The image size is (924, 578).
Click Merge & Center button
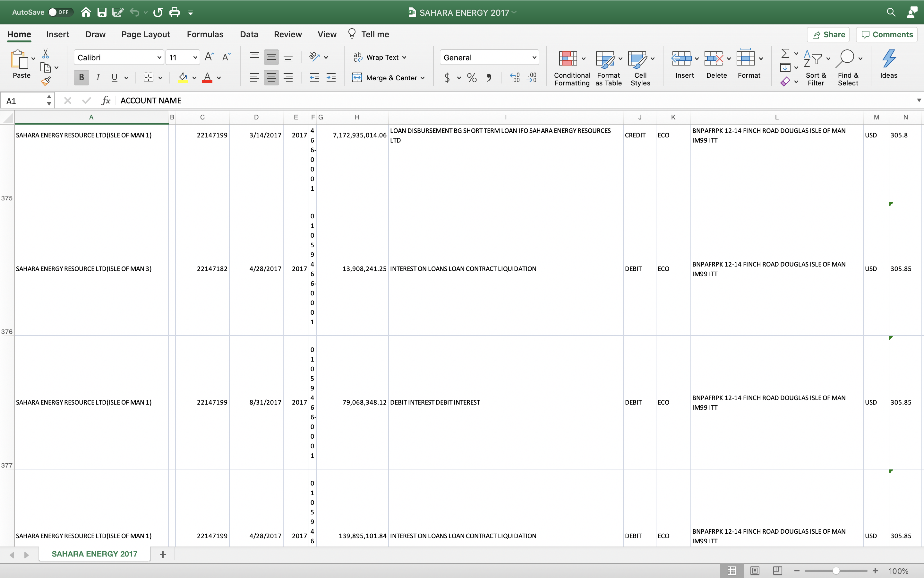[x=388, y=78]
